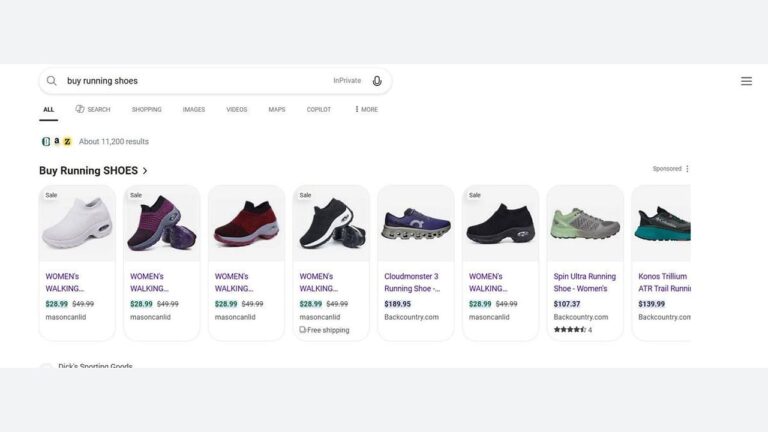The width and height of the screenshot is (768, 432).
Task: Click the Dick's Sporting Goods result
Action: pyautogui.click(x=95, y=365)
